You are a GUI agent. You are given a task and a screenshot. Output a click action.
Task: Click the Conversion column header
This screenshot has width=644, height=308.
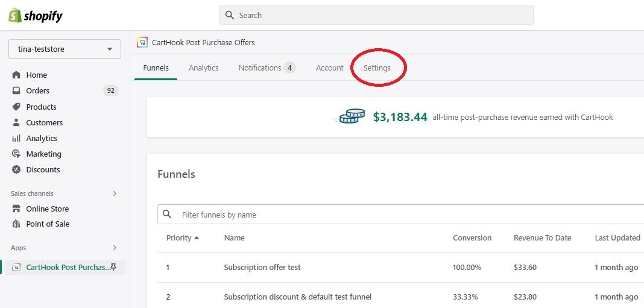pyautogui.click(x=472, y=237)
